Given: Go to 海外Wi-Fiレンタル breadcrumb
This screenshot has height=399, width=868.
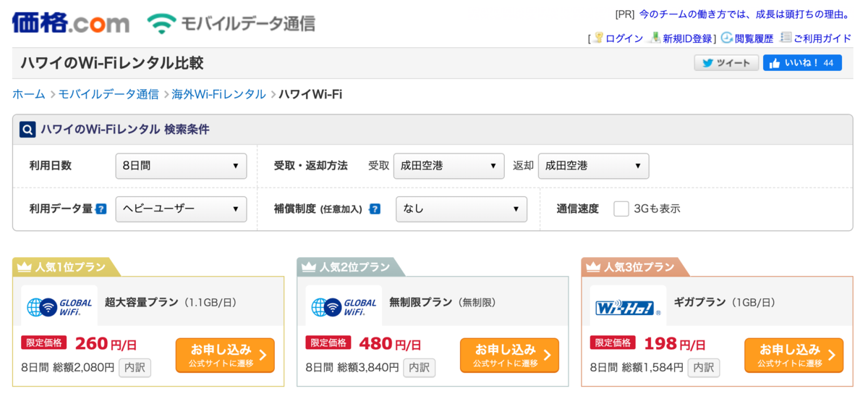Looking at the screenshot, I should (x=218, y=94).
